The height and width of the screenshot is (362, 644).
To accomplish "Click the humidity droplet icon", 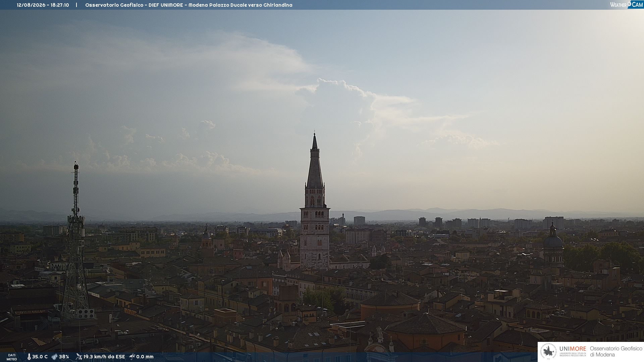I will pyautogui.click(x=54, y=357).
